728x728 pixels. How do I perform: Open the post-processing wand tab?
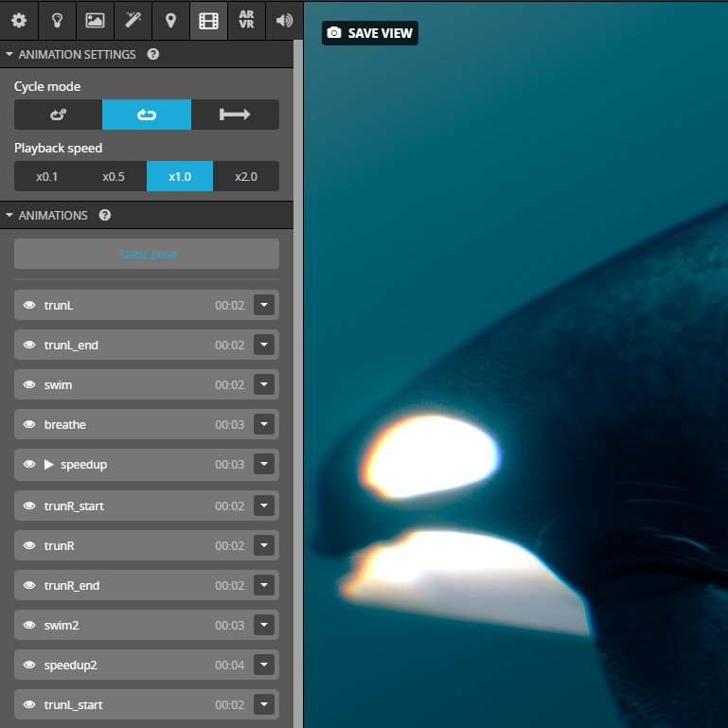[x=133, y=20]
